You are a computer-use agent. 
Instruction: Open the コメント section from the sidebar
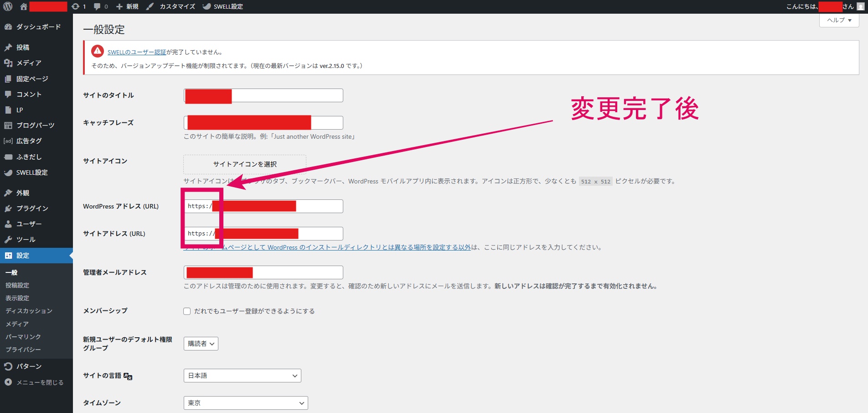point(27,94)
